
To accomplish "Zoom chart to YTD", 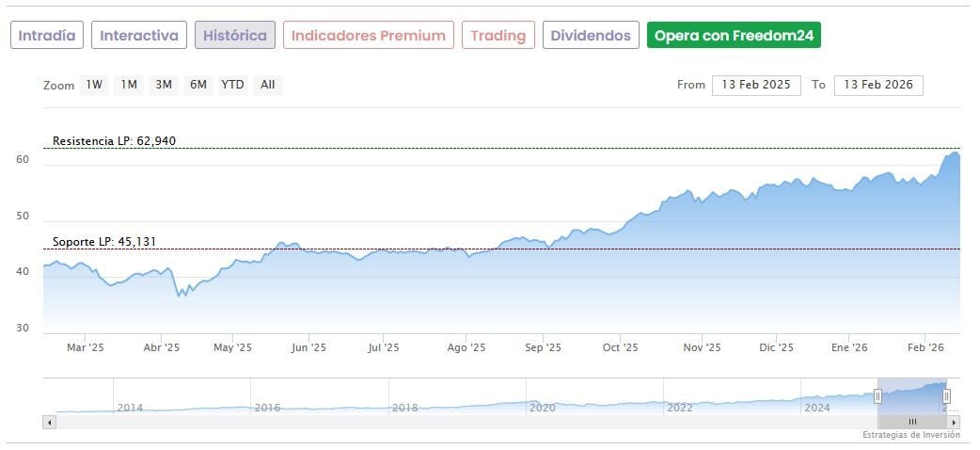I will click(x=232, y=85).
